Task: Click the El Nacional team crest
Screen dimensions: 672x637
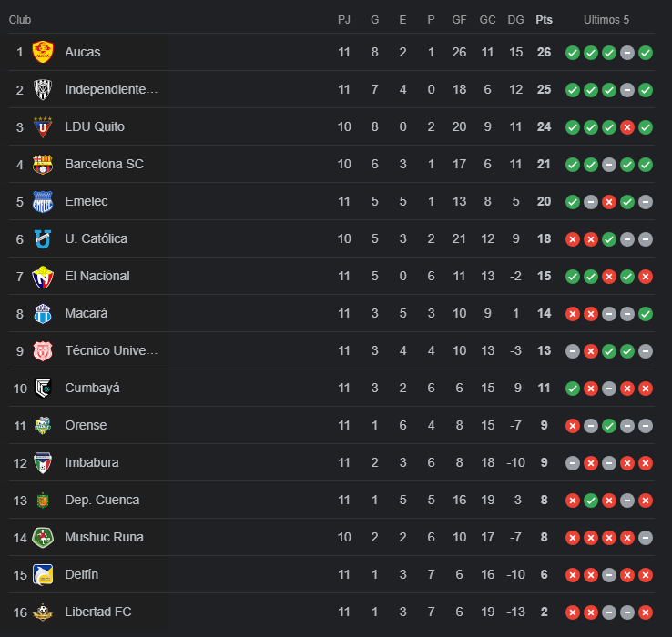Action: coord(43,276)
